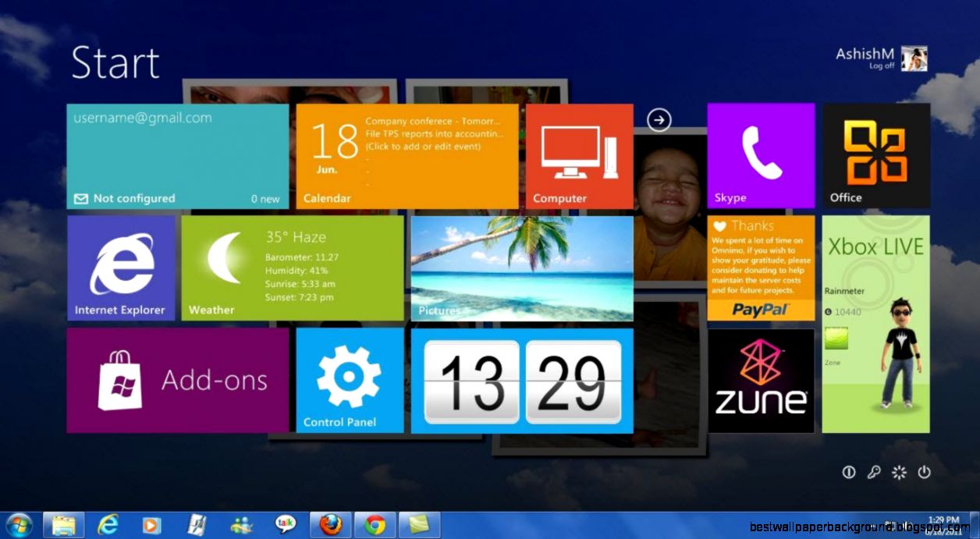
Task: Open the Windows Live Messenger taskbar icon
Action: 241,525
